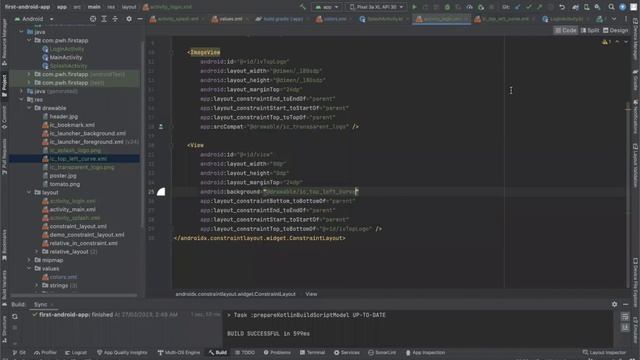The image size is (640, 360).
Task: Hide the Project panel with the minus icon
Action: [140, 19]
